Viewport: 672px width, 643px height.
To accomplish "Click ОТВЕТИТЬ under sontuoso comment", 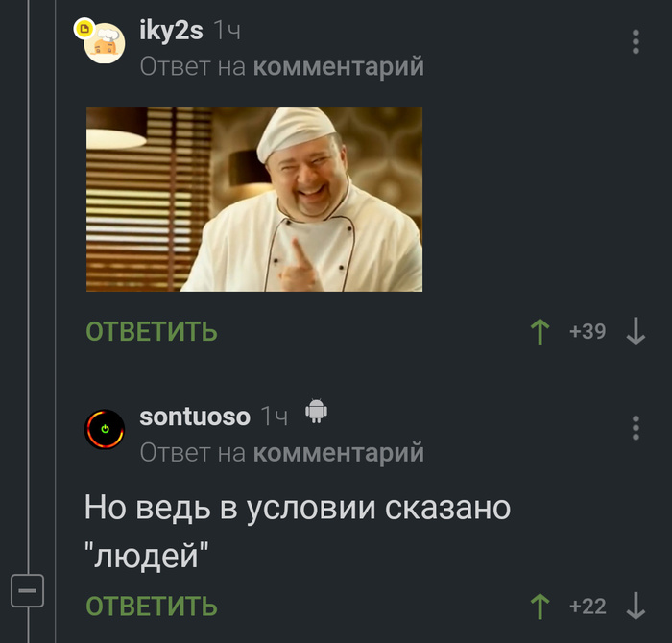I will [x=152, y=607].
